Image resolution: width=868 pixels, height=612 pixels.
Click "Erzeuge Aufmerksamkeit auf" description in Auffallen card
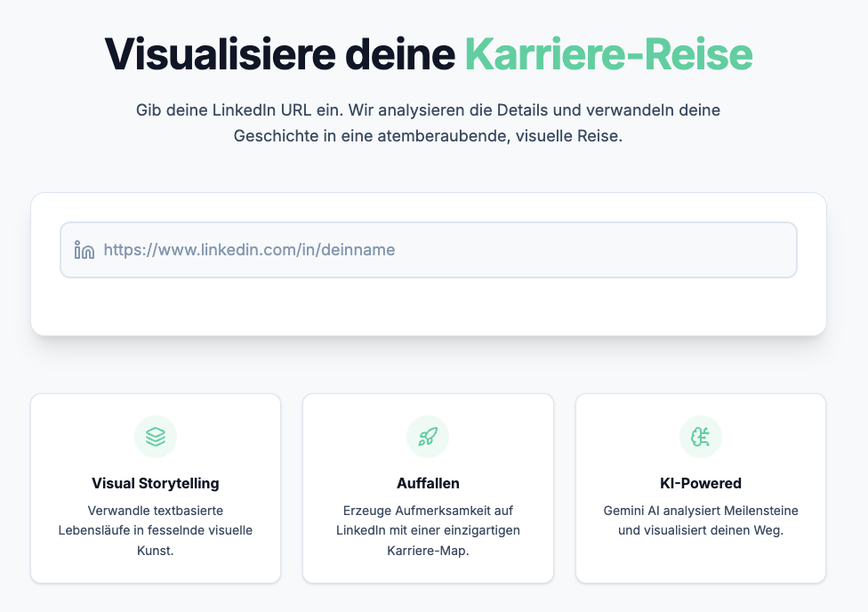coord(428,511)
